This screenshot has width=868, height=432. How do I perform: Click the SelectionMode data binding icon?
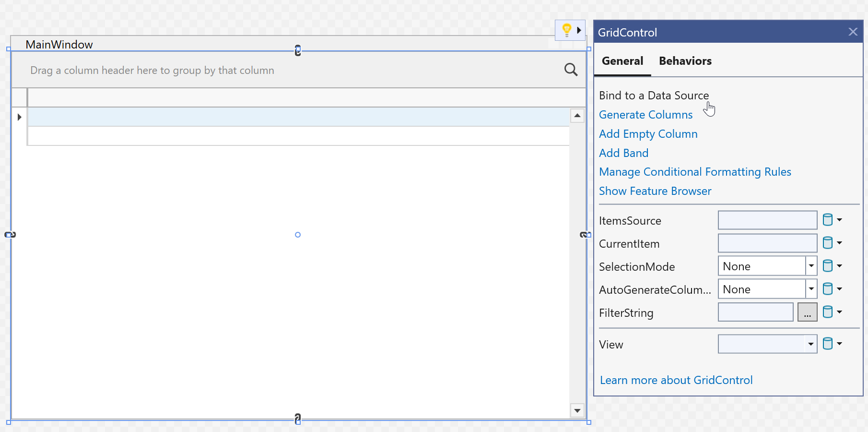click(829, 265)
